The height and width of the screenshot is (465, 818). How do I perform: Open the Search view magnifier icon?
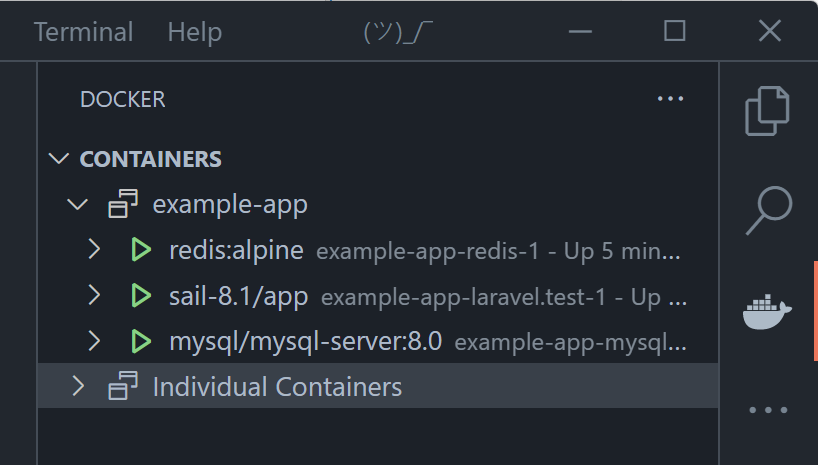pos(768,210)
